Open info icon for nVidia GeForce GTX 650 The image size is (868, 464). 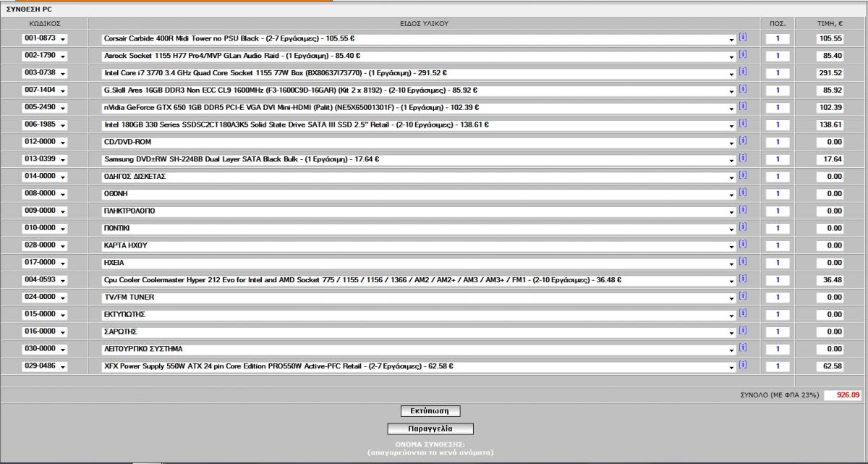tap(743, 106)
